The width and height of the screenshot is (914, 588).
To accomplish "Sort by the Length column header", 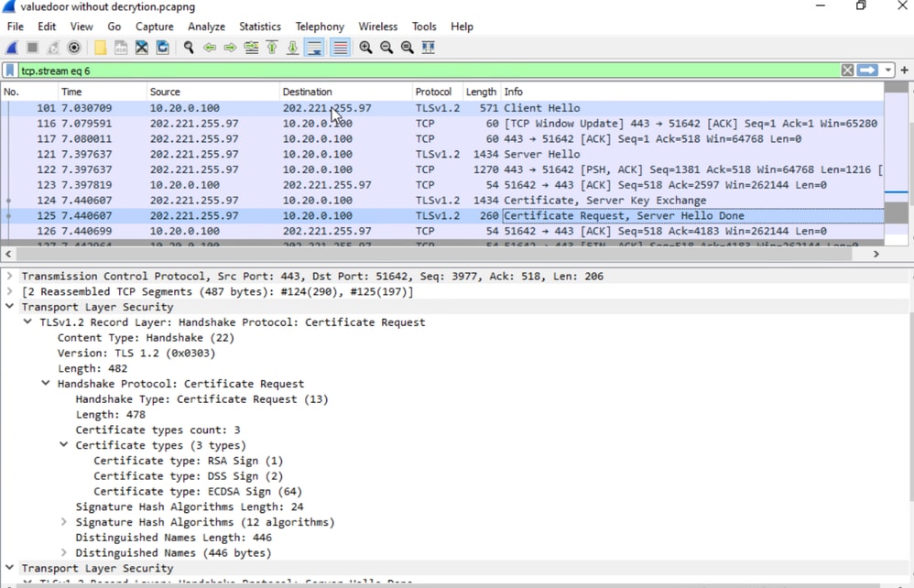I will coord(482,93).
